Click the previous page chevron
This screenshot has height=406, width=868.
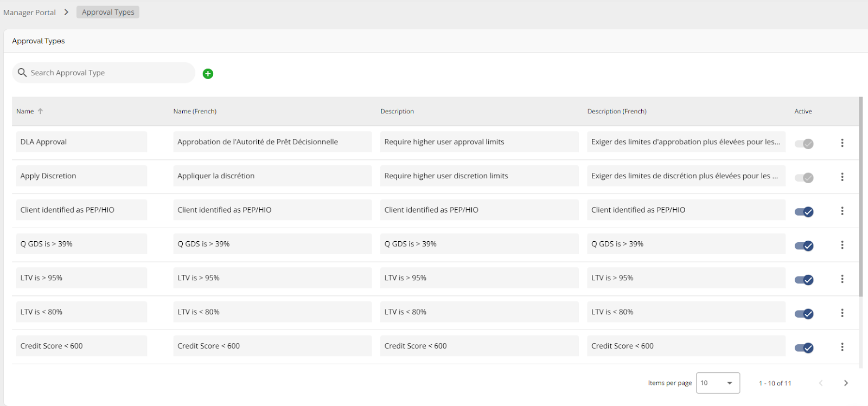pyautogui.click(x=821, y=383)
